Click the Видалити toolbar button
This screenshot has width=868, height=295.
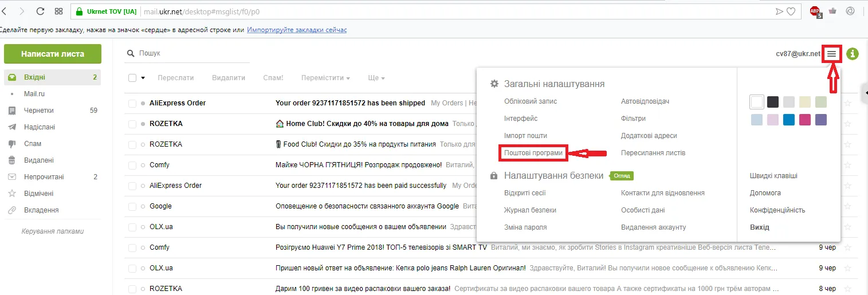tap(229, 78)
